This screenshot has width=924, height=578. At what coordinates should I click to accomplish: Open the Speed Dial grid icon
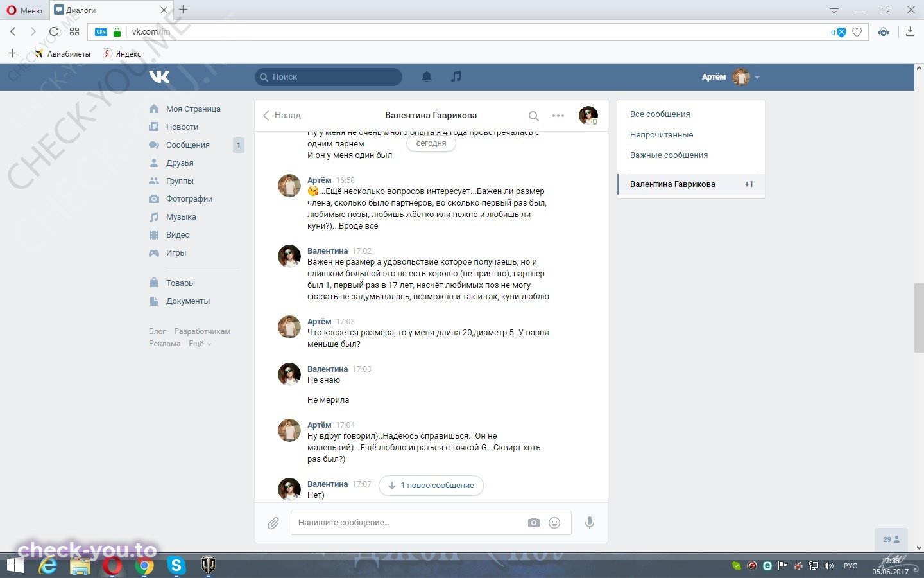(74, 31)
